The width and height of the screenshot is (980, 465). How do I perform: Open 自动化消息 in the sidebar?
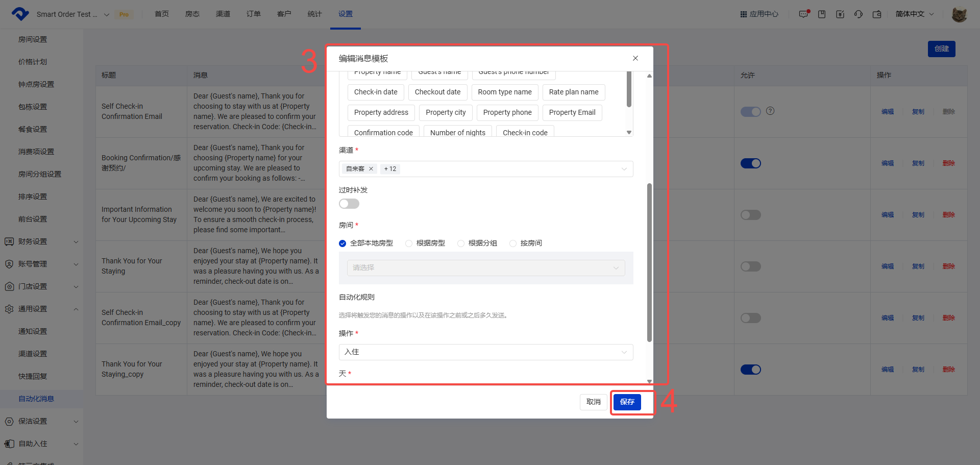click(x=36, y=399)
